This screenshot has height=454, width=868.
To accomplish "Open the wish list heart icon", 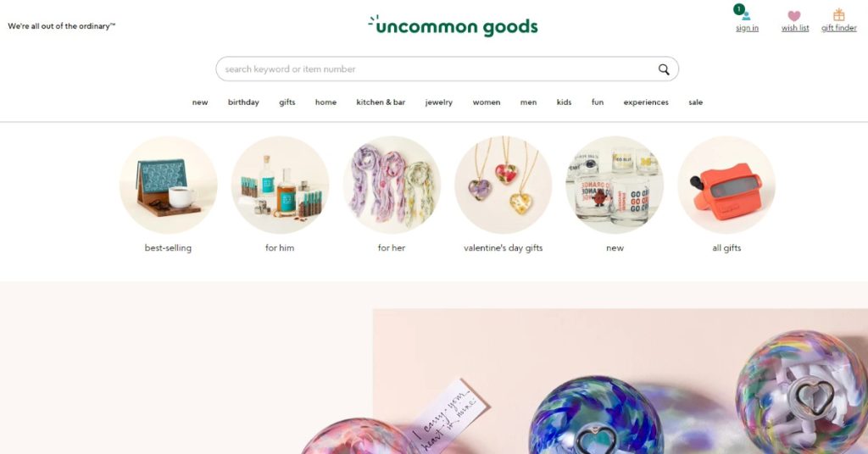I will (x=794, y=16).
